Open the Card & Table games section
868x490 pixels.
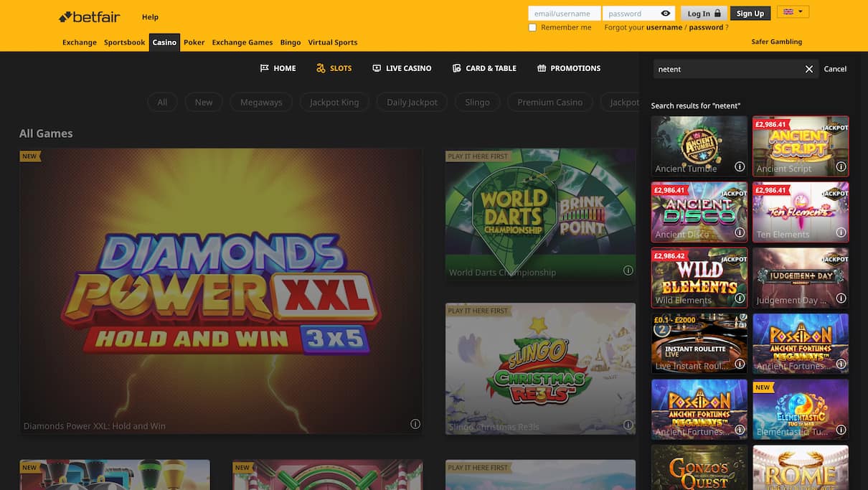(484, 68)
